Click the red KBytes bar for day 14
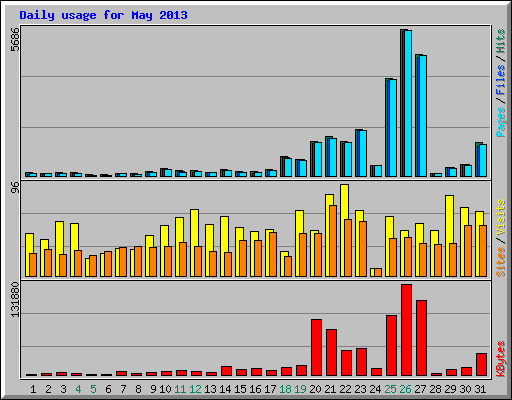 (226, 371)
